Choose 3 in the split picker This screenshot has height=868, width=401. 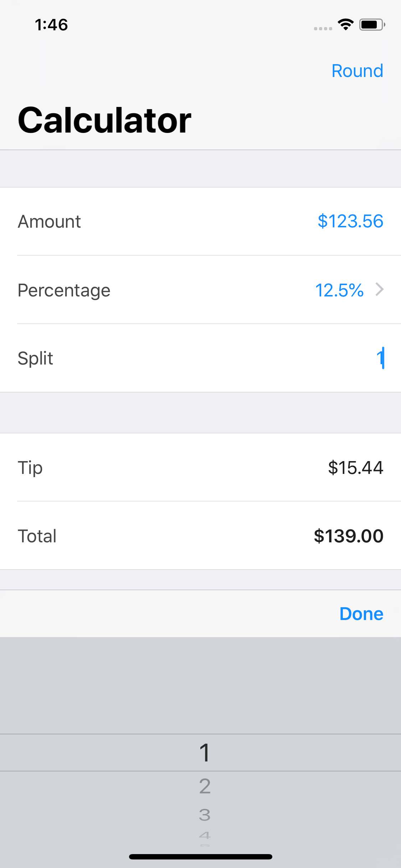point(205,815)
